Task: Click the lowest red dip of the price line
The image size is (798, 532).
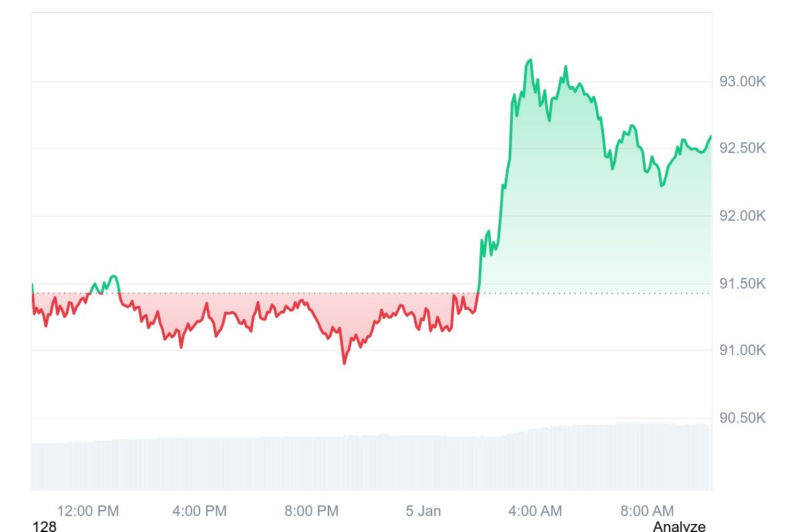Action: click(x=344, y=363)
